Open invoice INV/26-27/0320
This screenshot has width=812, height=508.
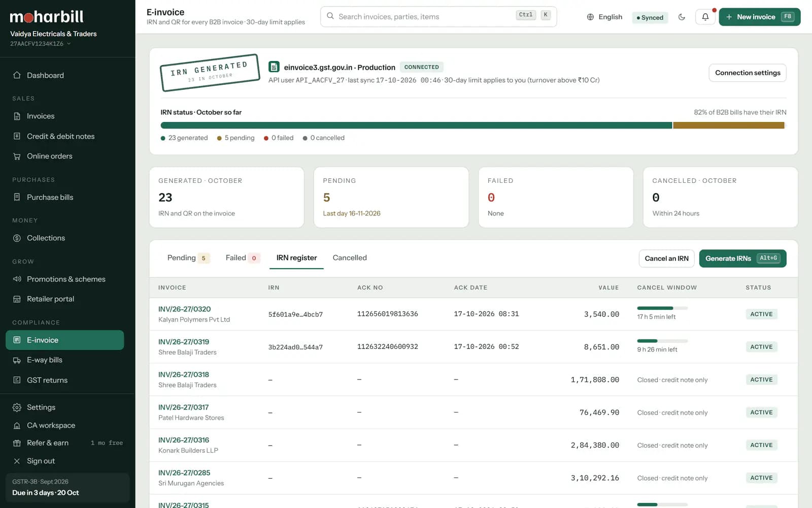pos(184,309)
